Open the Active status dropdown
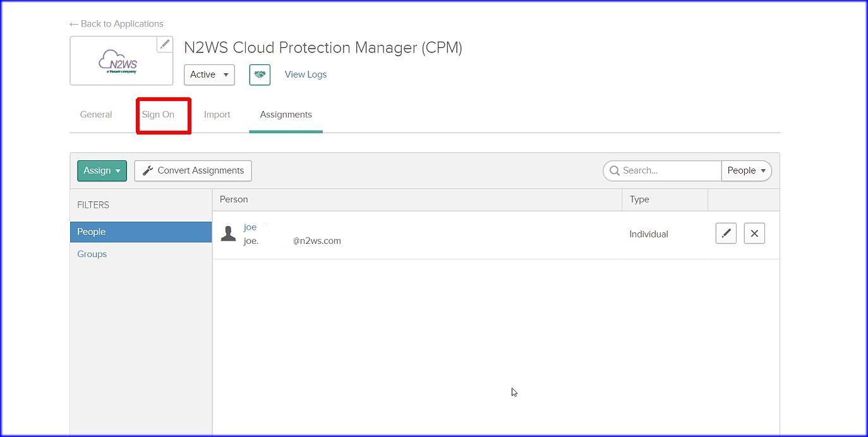 pos(209,75)
